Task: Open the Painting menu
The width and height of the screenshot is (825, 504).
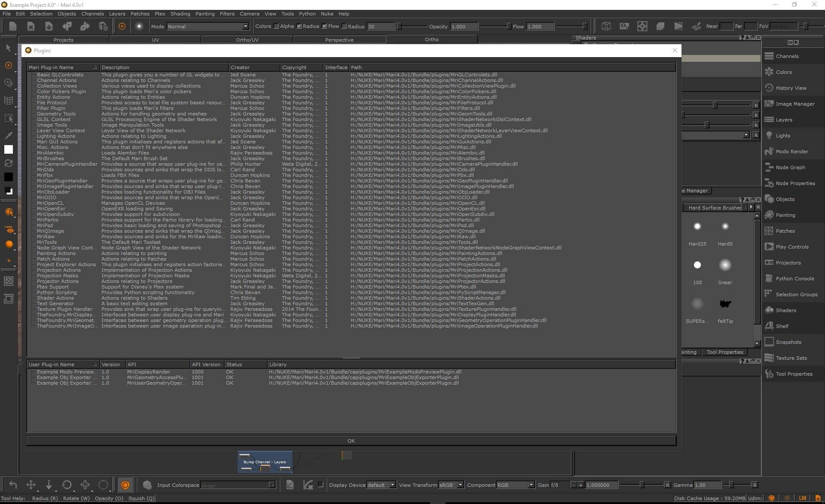Action: (x=205, y=14)
